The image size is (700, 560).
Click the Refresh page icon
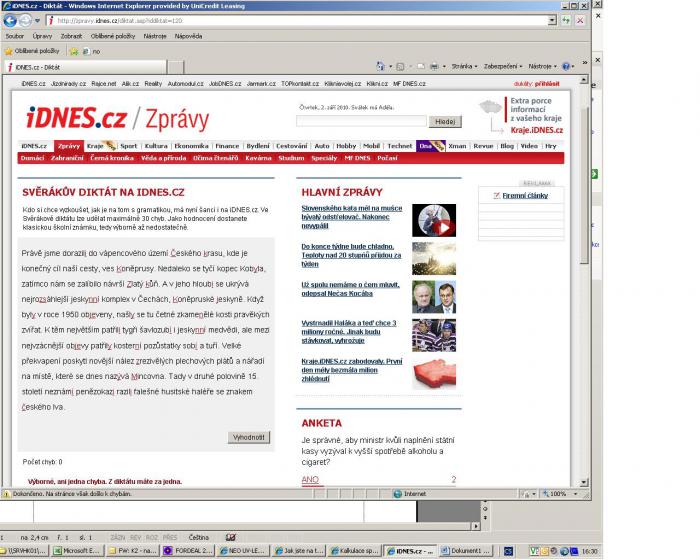point(565,20)
